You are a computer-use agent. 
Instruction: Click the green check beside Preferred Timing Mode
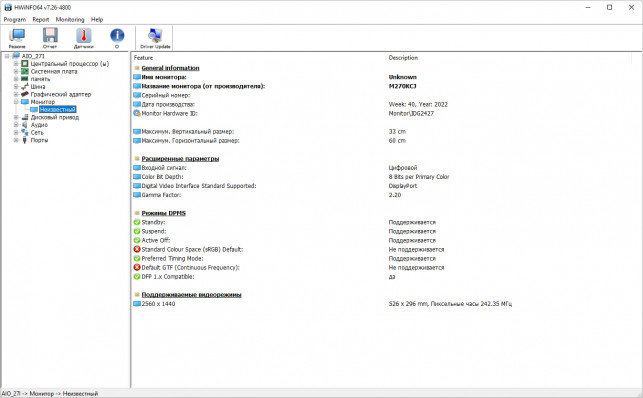tap(137, 259)
